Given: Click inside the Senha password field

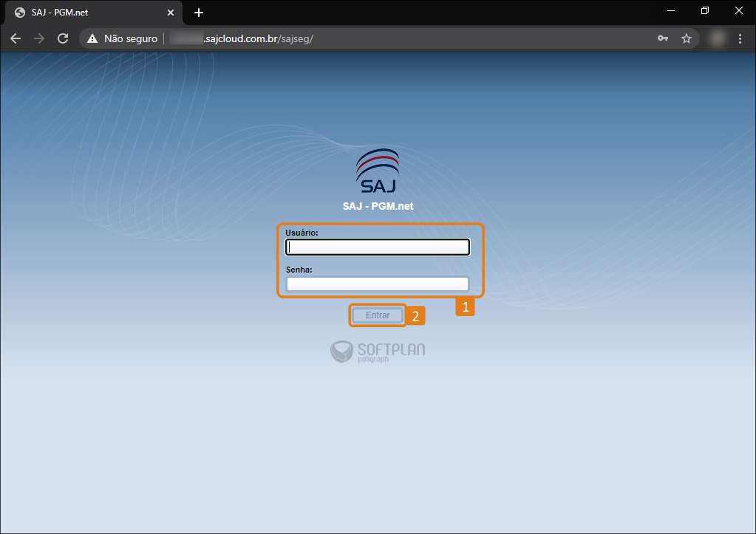Looking at the screenshot, I should [x=378, y=284].
